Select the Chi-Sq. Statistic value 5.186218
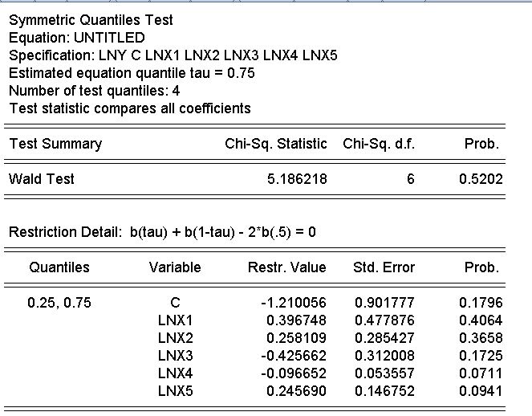Viewport: 532px width, 416px height. (296, 179)
